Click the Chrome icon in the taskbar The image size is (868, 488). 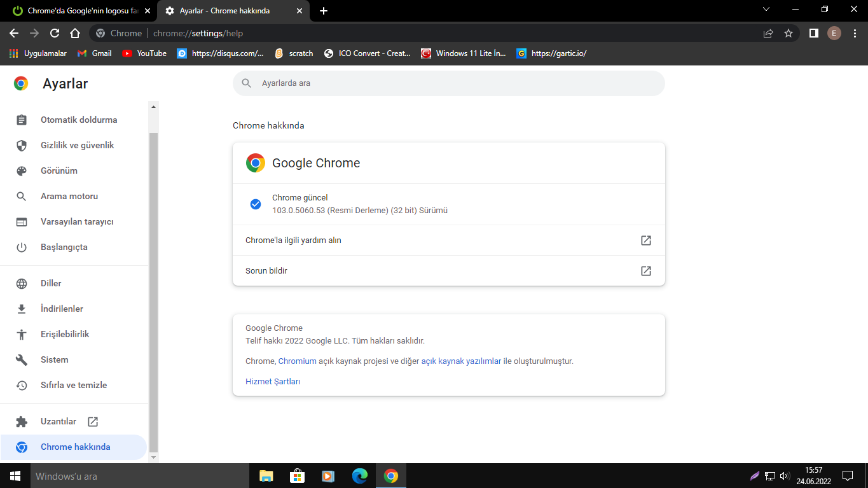391,476
